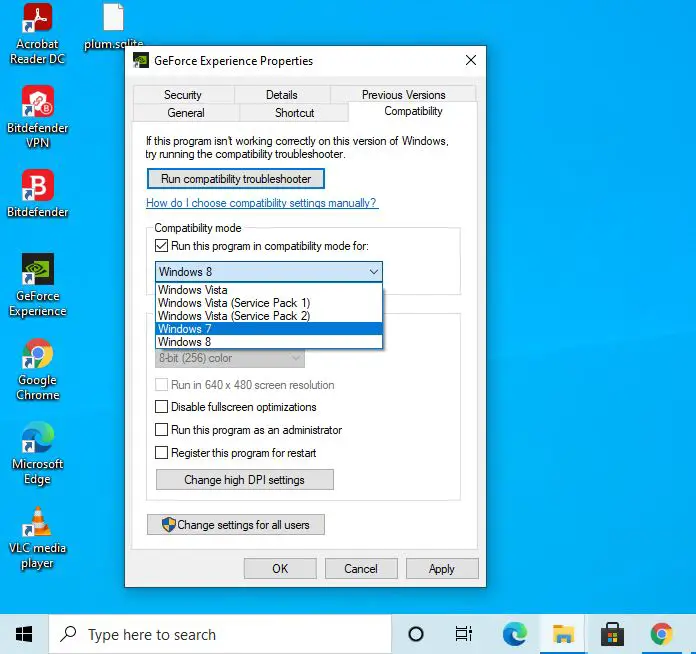Enable Disable fullscreen optimizations checkbox

(x=162, y=407)
